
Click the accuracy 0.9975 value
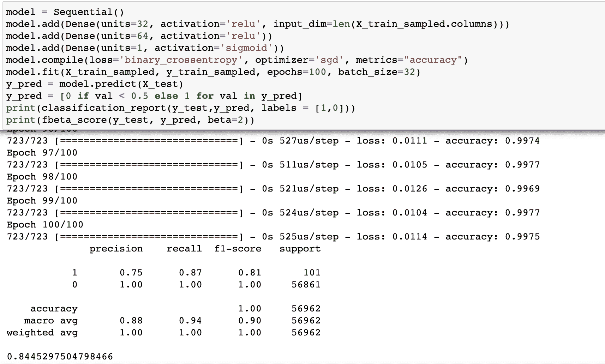(522, 237)
